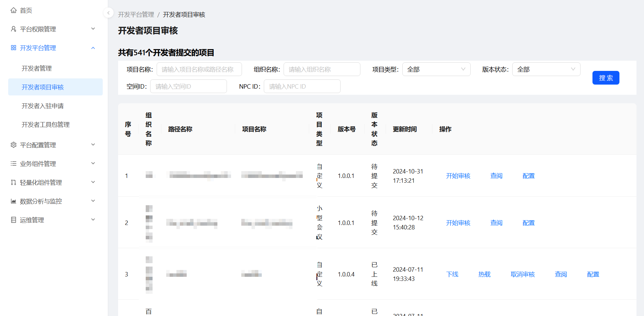This screenshot has width=644, height=316.
Task: Click the 数据分析与监控 chart icon
Action: click(x=14, y=201)
